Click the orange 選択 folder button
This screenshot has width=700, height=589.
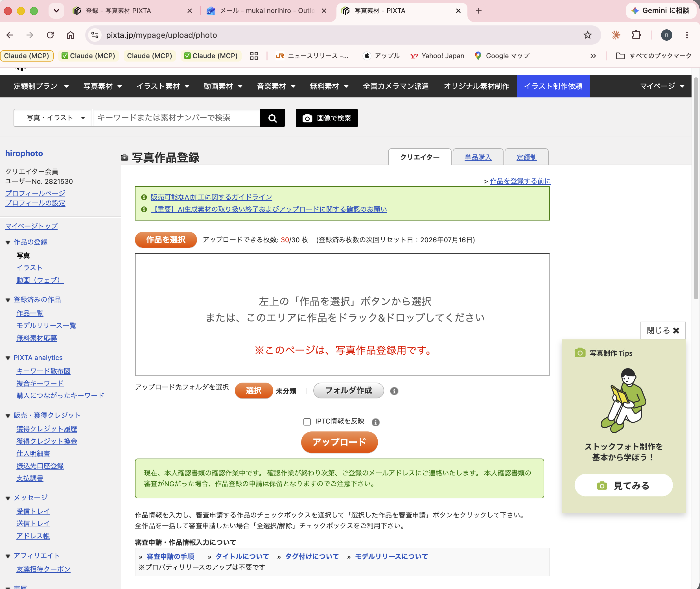click(254, 391)
